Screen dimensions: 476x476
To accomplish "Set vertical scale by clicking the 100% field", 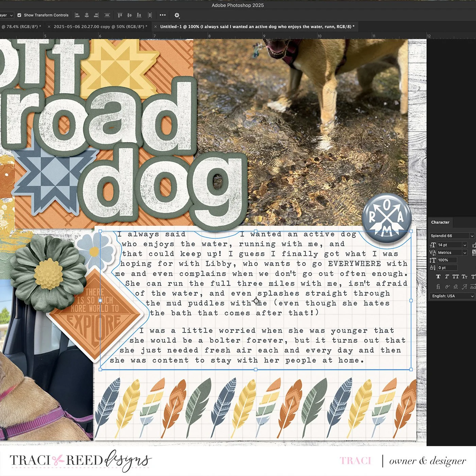I will click(446, 260).
